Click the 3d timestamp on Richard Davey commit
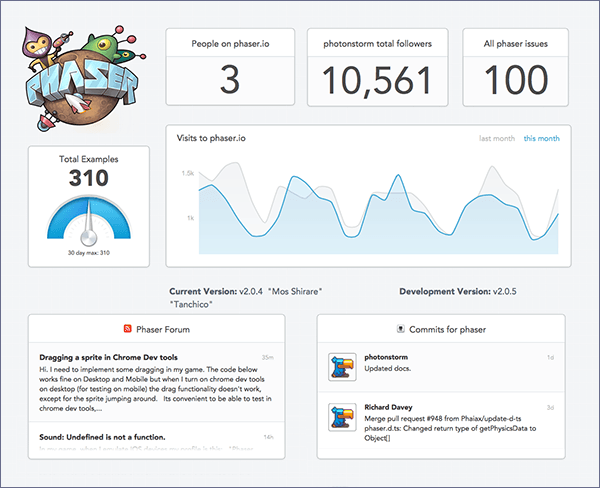 (x=550, y=407)
